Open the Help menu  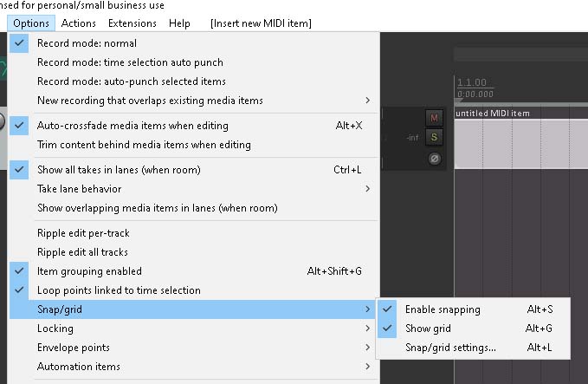[179, 23]
